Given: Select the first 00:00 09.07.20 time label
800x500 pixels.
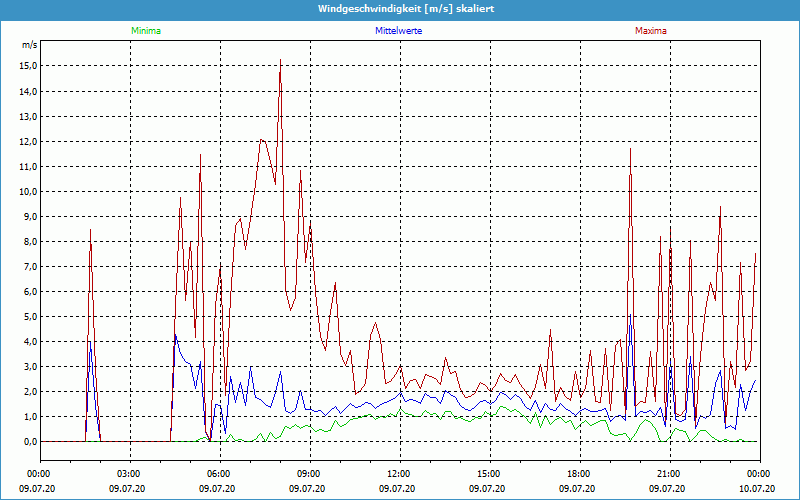Looking at the screenshot, I should pos(39,480).
